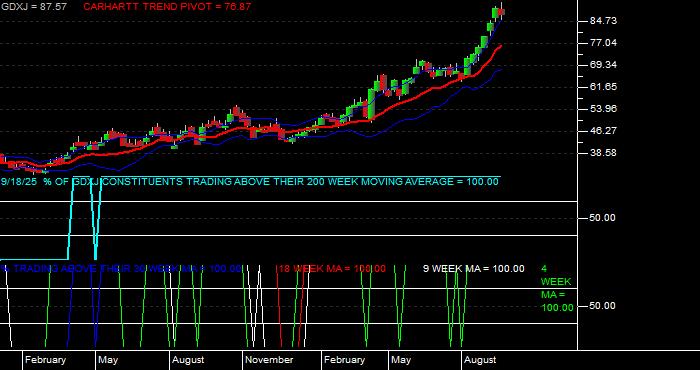700x370 pixels.
Task: Select the 9 WEEK MA = 100.00 label
Action: pos(474,269)
